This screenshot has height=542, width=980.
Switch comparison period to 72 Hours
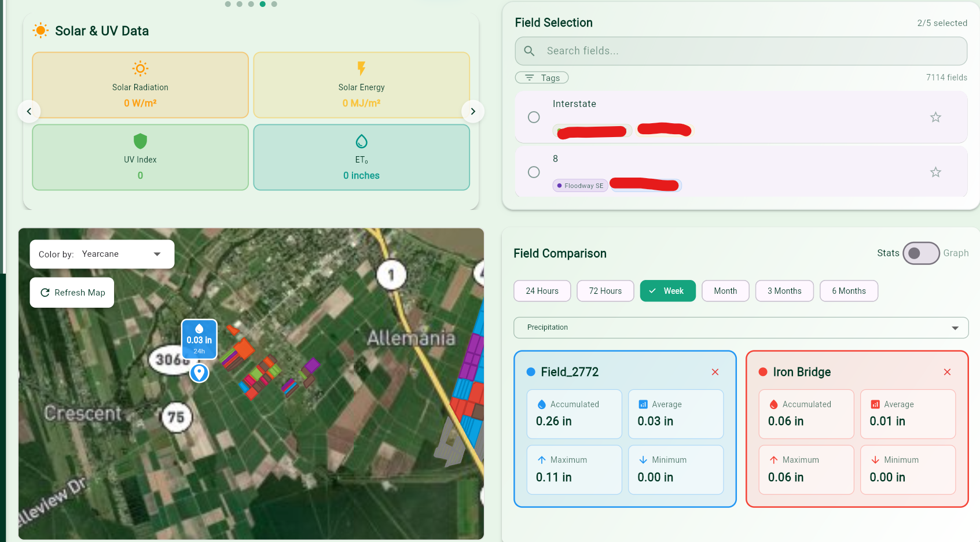coord(605,290)
